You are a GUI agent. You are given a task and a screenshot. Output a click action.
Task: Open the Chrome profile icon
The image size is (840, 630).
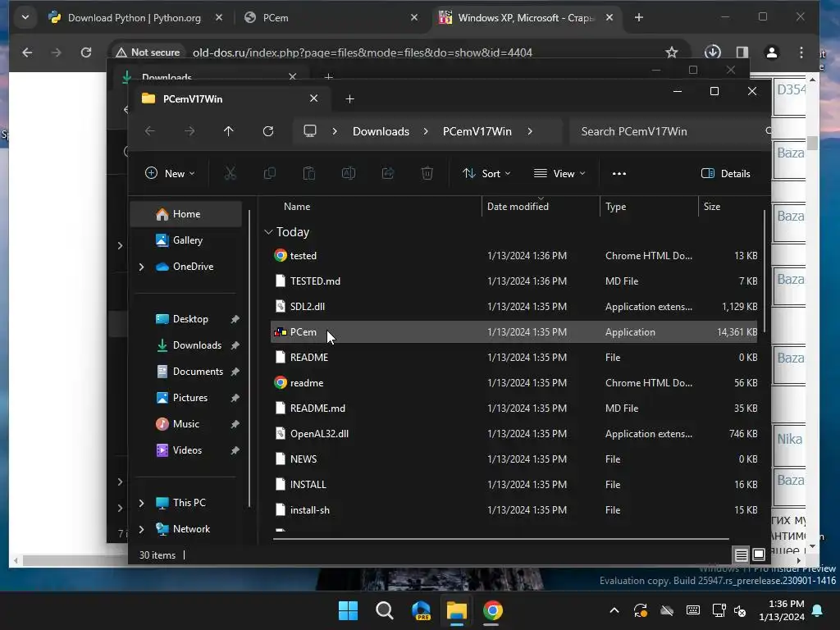coord(771,52)
